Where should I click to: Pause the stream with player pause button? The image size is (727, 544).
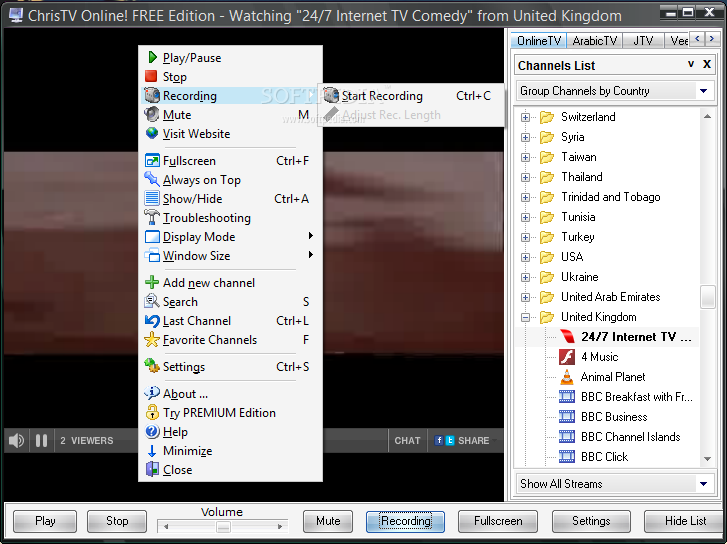pyautogui.click(x=41, y=440)
